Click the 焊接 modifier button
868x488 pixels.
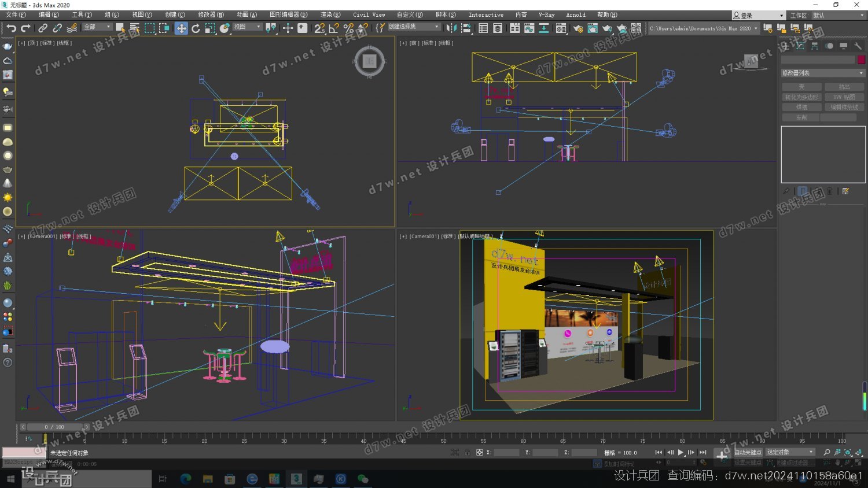(801, 107)
